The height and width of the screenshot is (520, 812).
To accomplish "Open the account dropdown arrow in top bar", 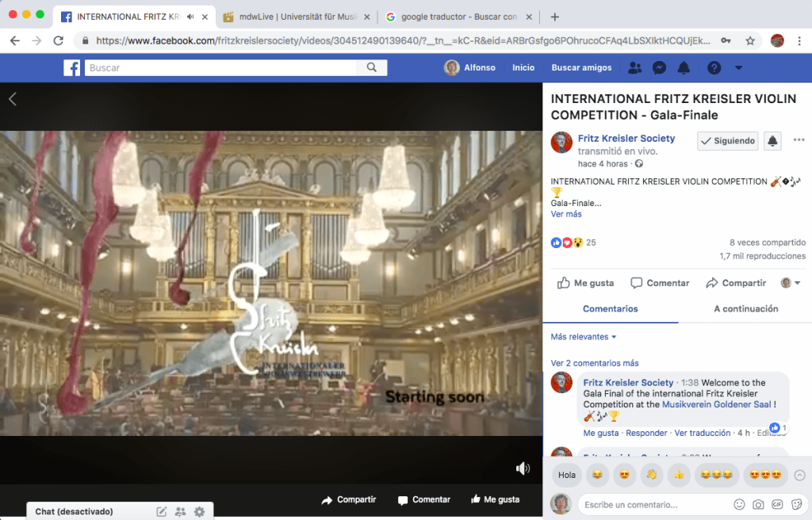I will (739, 68).
